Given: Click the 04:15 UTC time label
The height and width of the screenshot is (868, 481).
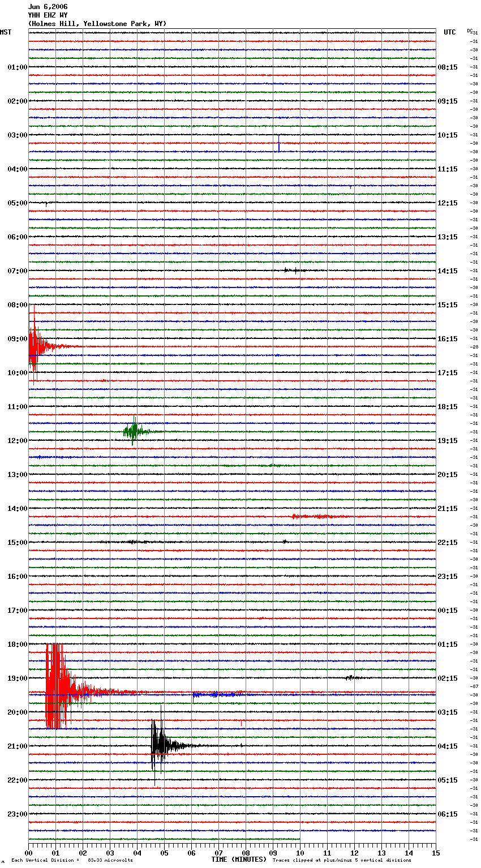Looking at the screenshot, I should pyautogui.click(x=448, y=746).
